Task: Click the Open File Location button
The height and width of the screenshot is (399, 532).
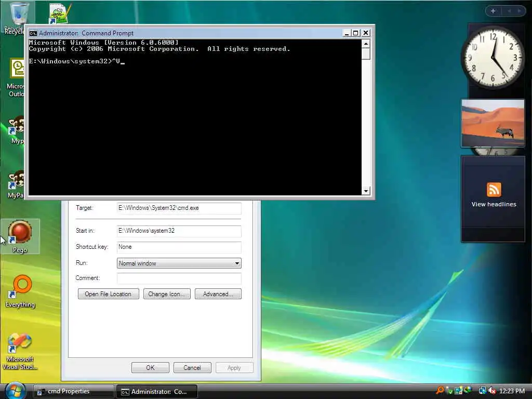Action: pyautogui.click(x=108, y=294)
